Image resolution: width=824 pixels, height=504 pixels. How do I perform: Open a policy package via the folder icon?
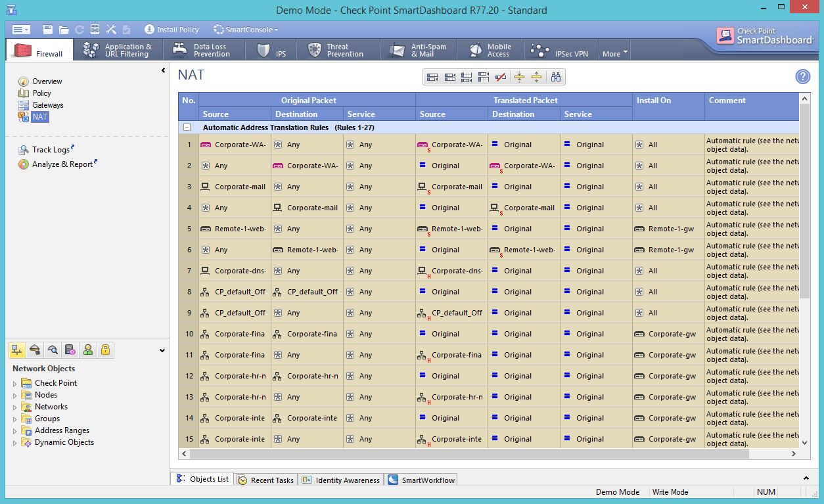pos(64,30)
